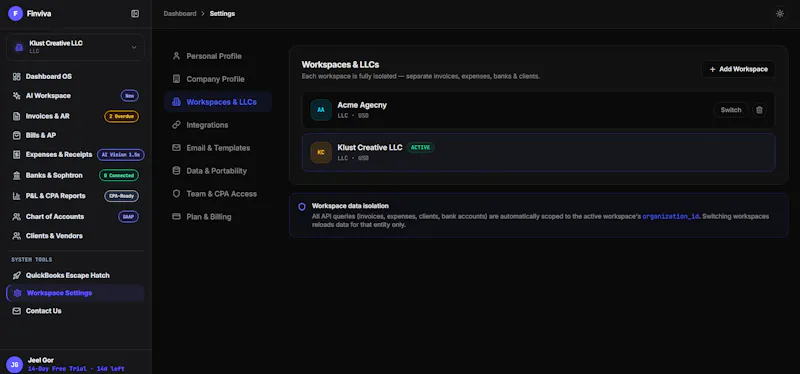Click the Bills & AP icon
Screen dimensions: 800x374
coord(17,136)
